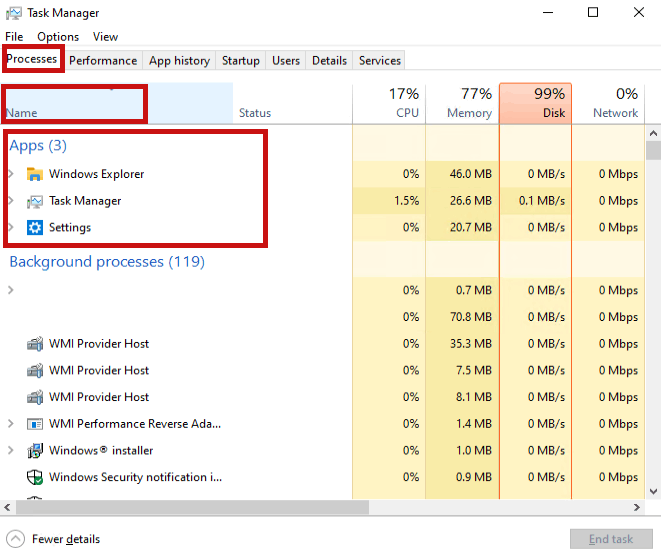Click the End task button

(611, 539)
